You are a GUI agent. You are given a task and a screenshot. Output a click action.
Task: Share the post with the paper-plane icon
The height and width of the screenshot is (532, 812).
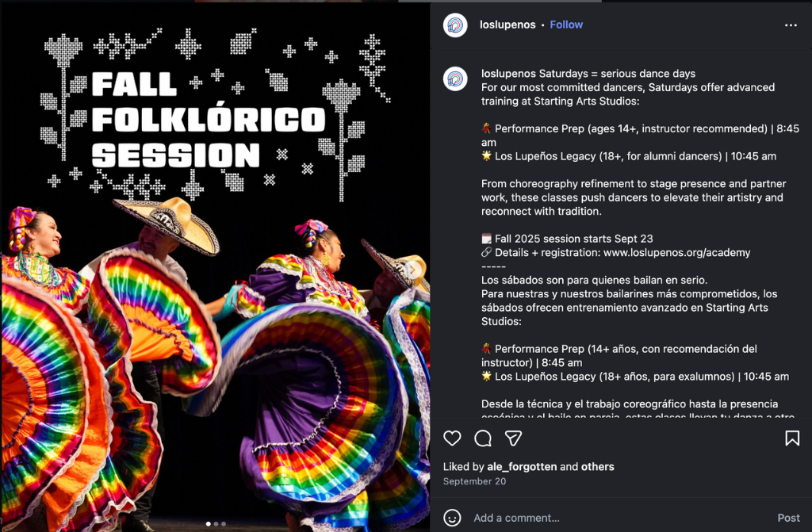tap(513, 438)
